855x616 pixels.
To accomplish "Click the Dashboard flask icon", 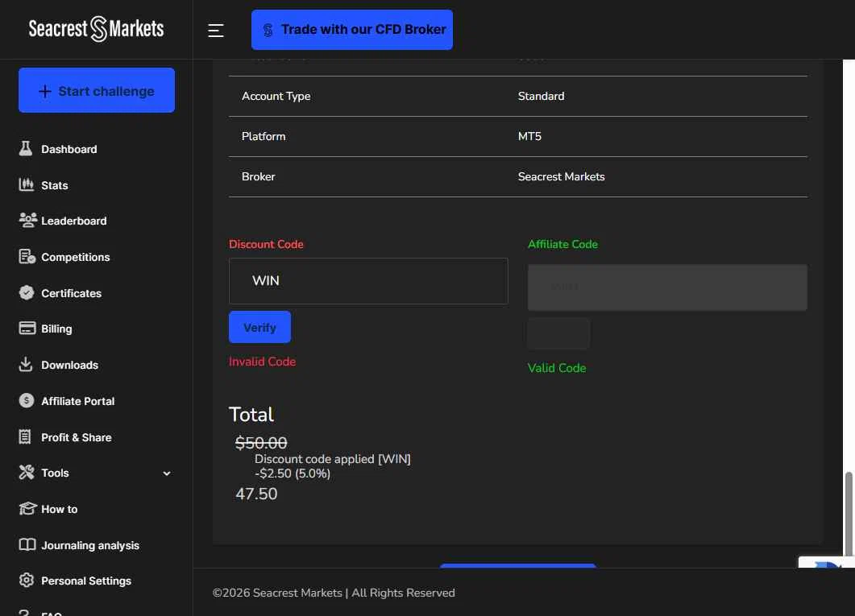I will [26, 148].
